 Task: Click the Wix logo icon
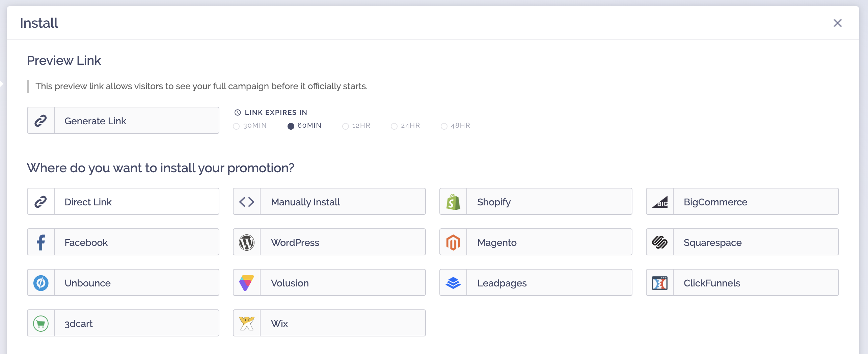coord(247,323)
